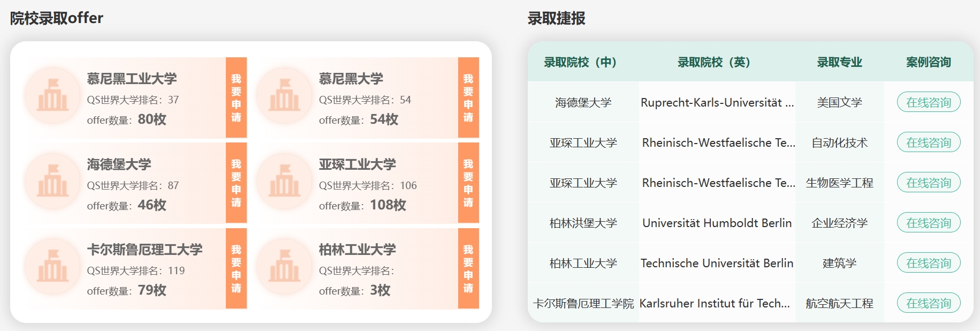
Task: Click offer数量 54枚 text
Action: tap(359, 119)
